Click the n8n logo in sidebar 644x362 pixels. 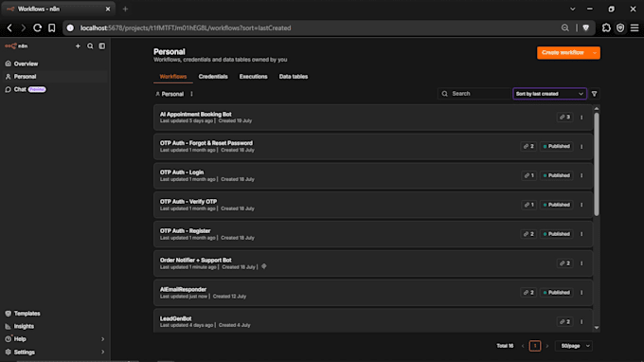click(x=16, y=46)
